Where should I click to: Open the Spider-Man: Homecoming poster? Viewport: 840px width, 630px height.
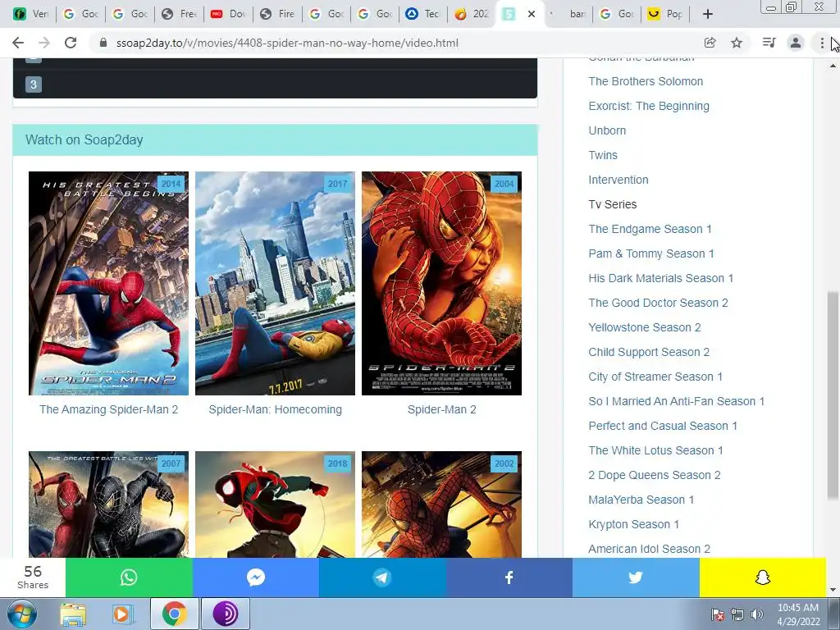(x=276, y=283)
